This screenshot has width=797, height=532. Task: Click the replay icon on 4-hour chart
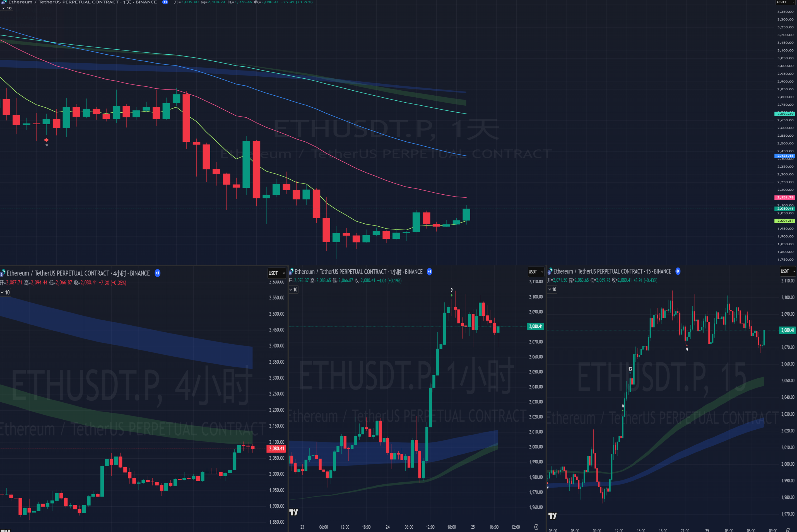(158, 273)
